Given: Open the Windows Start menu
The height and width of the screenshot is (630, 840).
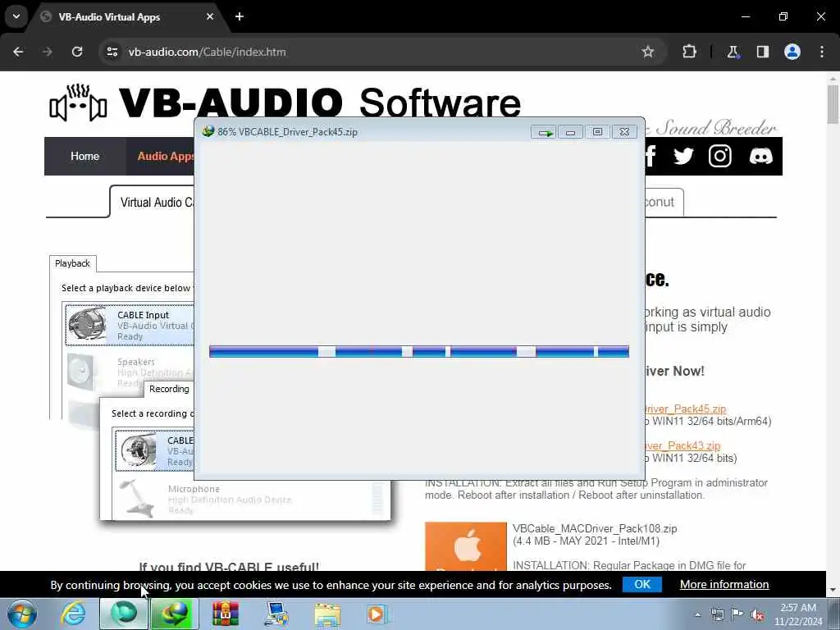Looking at the screenshot, I should (22, 614).
